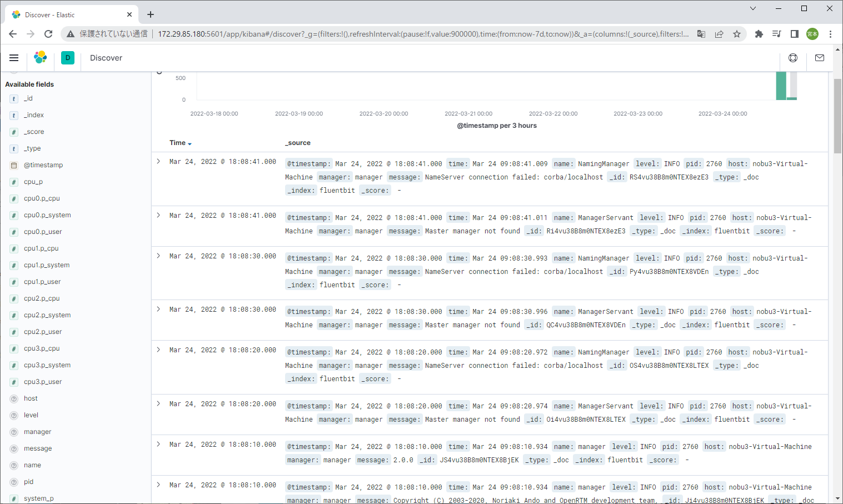Expand the 18:08:20.000 ManagerServant row
The image size is (843, 504).
tap(158, 404)
